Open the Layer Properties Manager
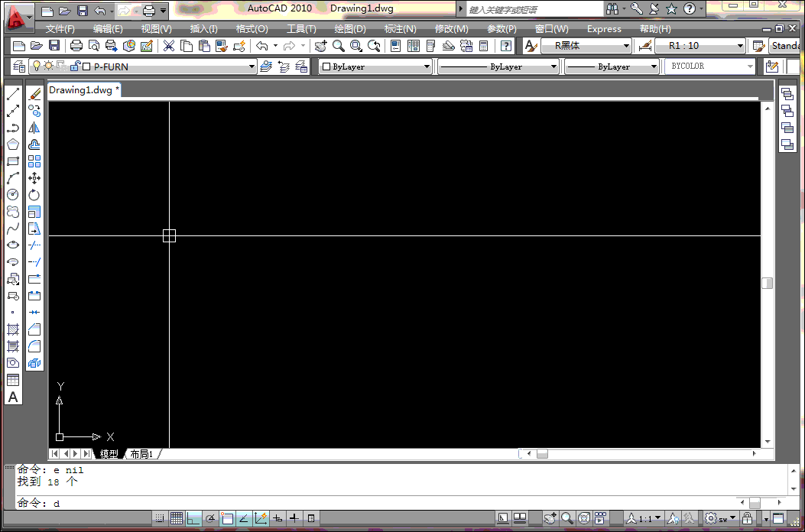Screen dimensions: 805x532 tap(20, 66)
